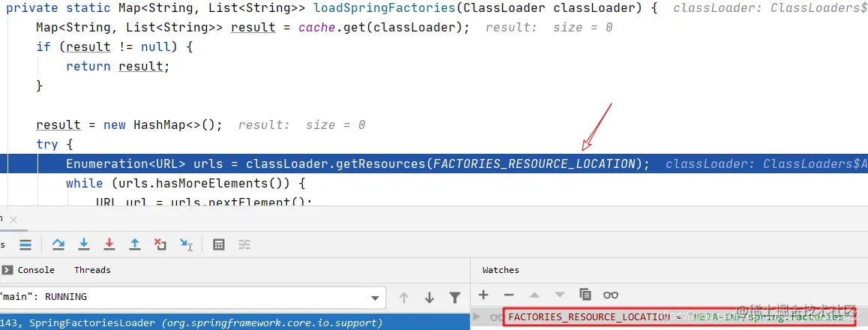The image size is (868, 330).
Task: Select the SpringFactoriesLoader stack frame row
Action: tap(235, 322)
